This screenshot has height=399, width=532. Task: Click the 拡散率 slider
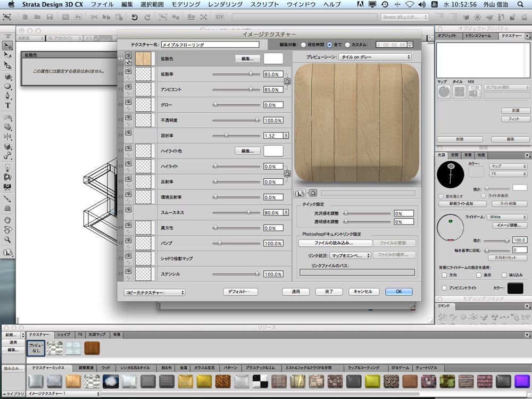(236, 74)
